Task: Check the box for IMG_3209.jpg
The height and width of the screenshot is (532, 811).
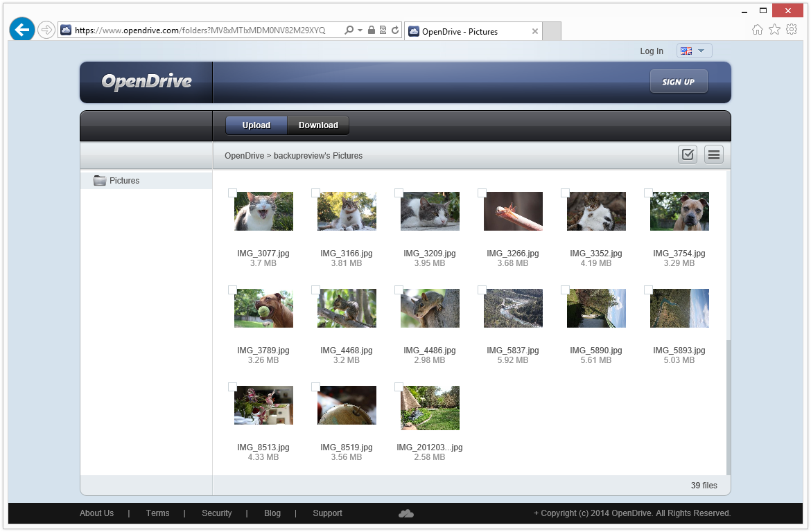Action: pos(399,193)
